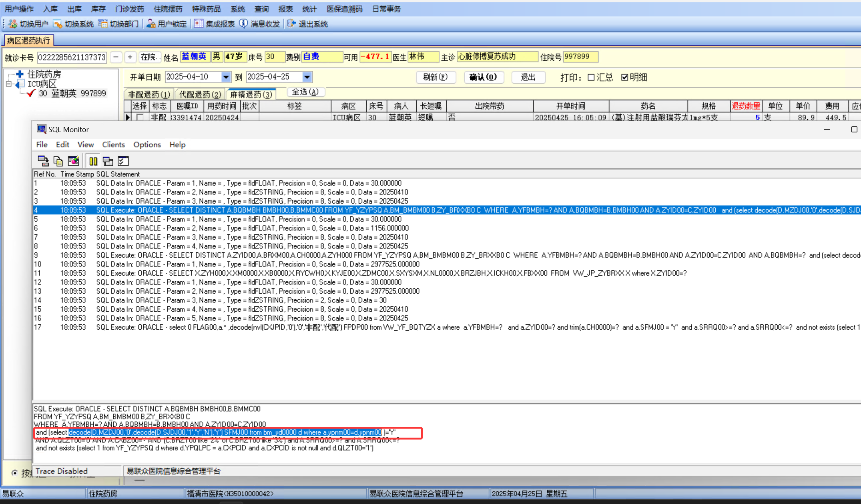The height and width of the screenshot is (504, 861).
Task: Click the 用户锁定 toolbar icon
Action: (151, 24)
